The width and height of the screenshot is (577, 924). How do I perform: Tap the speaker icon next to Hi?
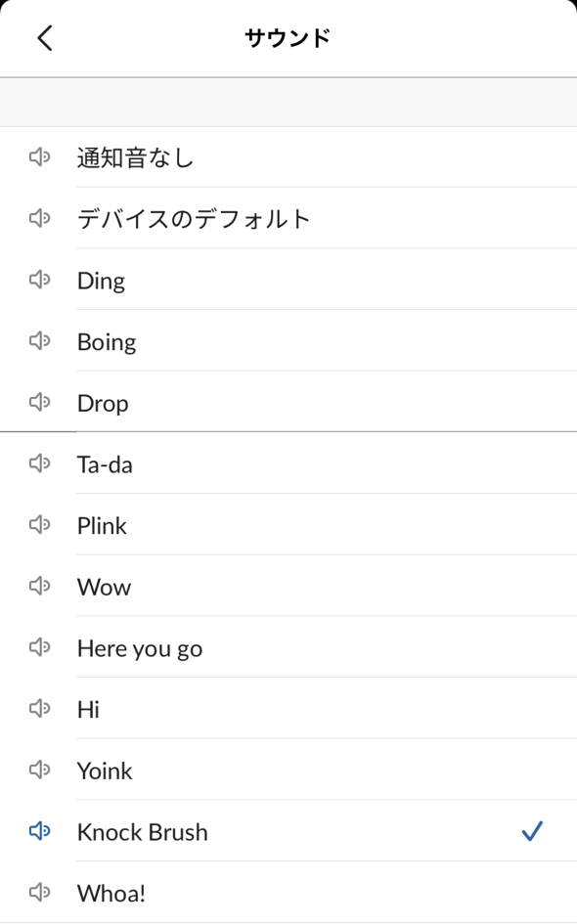point(39,708)
